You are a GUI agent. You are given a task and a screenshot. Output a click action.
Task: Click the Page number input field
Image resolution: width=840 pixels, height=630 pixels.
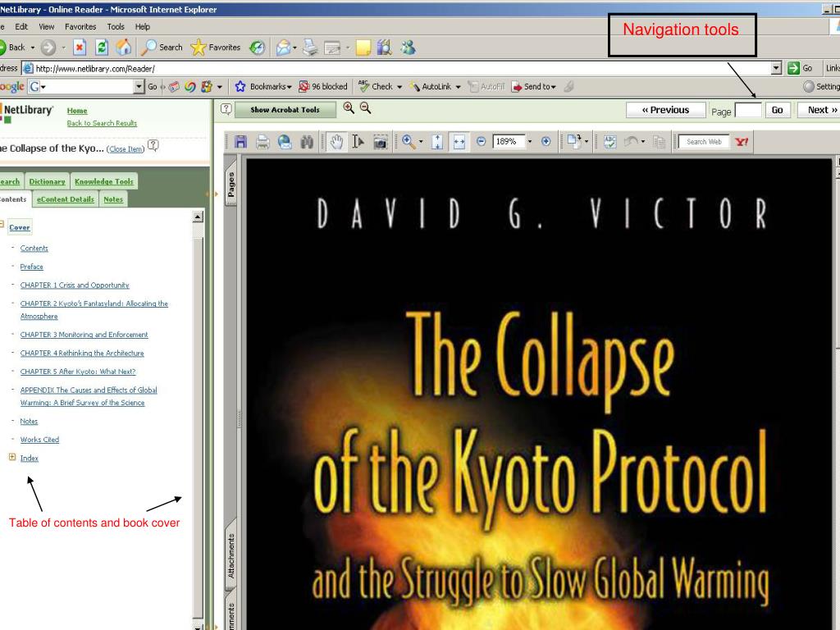tap(748, 111)
